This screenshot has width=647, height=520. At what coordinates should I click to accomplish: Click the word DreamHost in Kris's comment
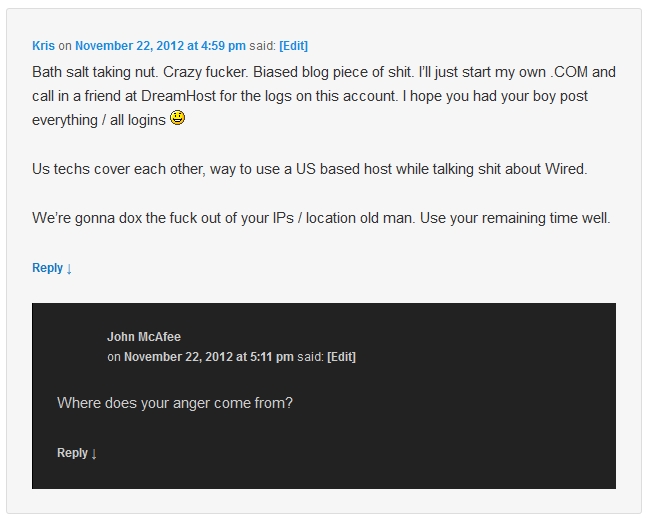click(178, 96)
